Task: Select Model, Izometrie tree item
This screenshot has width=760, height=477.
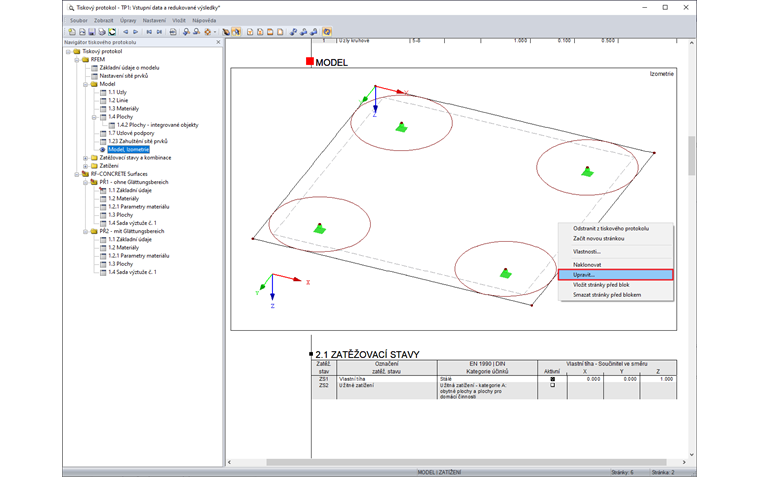Action: tap(128, 149)
